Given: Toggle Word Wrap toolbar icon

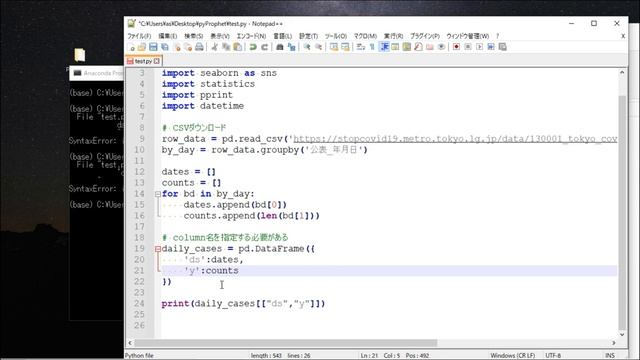Looking at the screenshot, I should (x=360, y=47).
